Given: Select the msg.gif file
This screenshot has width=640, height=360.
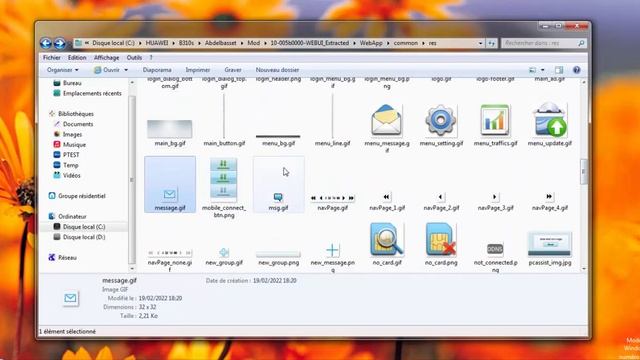Looking at the screenshot, I should tap(278, 184).
